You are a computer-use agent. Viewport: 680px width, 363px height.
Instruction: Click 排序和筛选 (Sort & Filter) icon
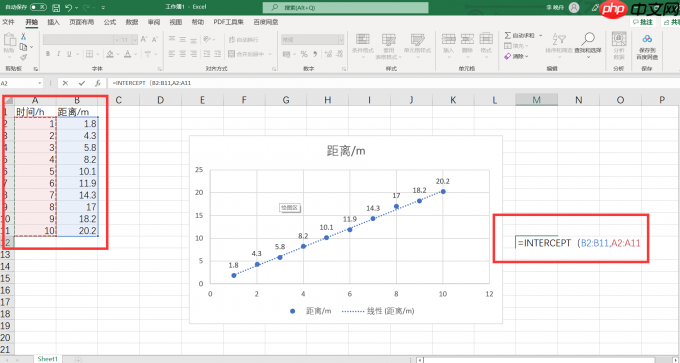tap(559, 39)
